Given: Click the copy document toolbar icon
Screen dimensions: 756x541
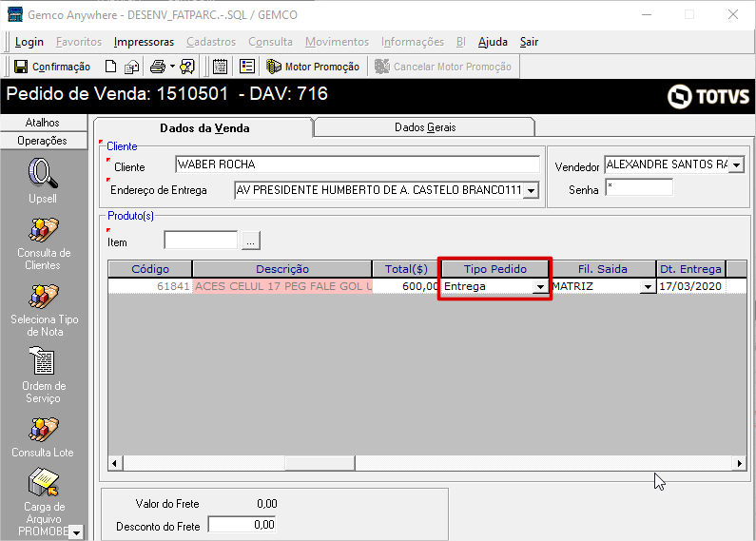Looking at the screenshot, I should coord(131,67).
